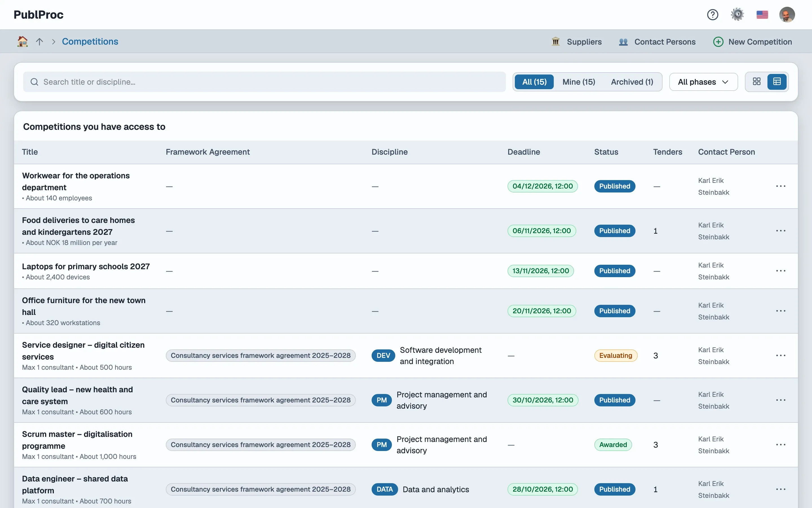Open the user profile avatar
The width and height of the screenshot is (812, 508).
[x=787, y=15]
